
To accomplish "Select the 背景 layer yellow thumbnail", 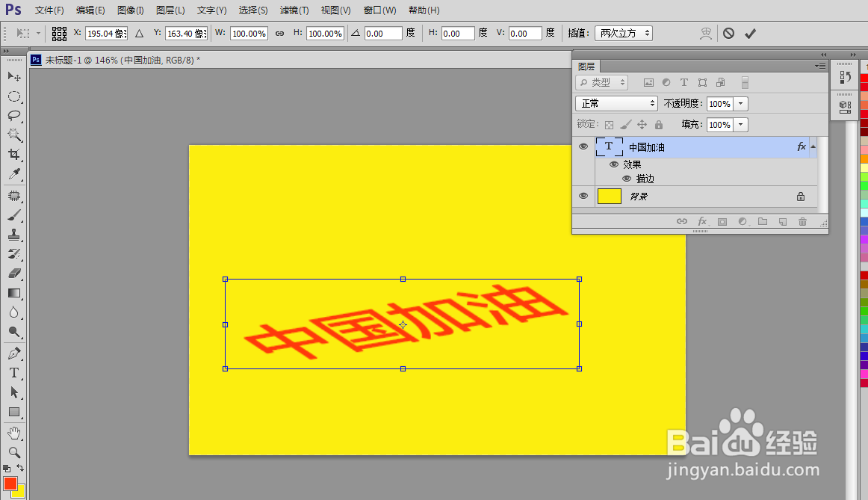I will point(609,196).
